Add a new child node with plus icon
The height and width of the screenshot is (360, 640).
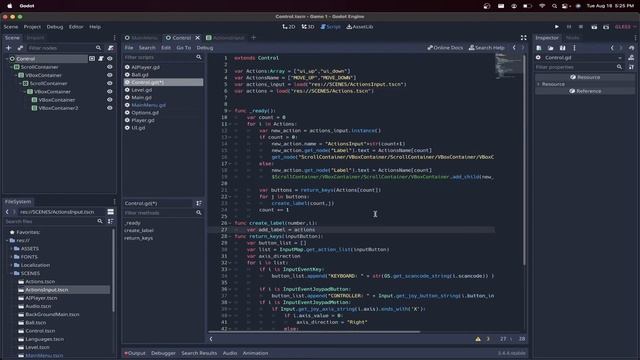(8, 48)
